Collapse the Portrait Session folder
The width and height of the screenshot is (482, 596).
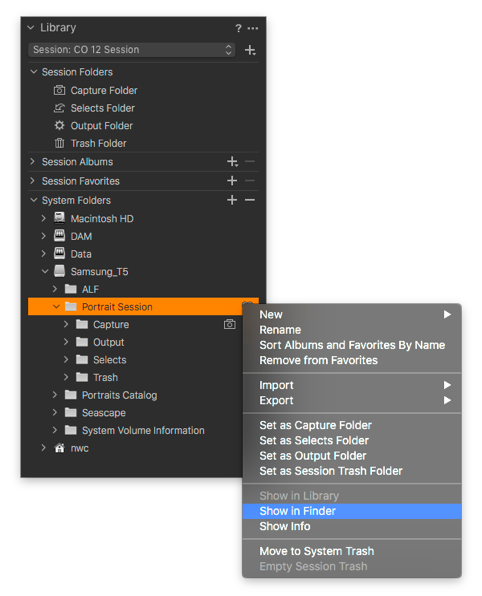click(x=56, y=306)
